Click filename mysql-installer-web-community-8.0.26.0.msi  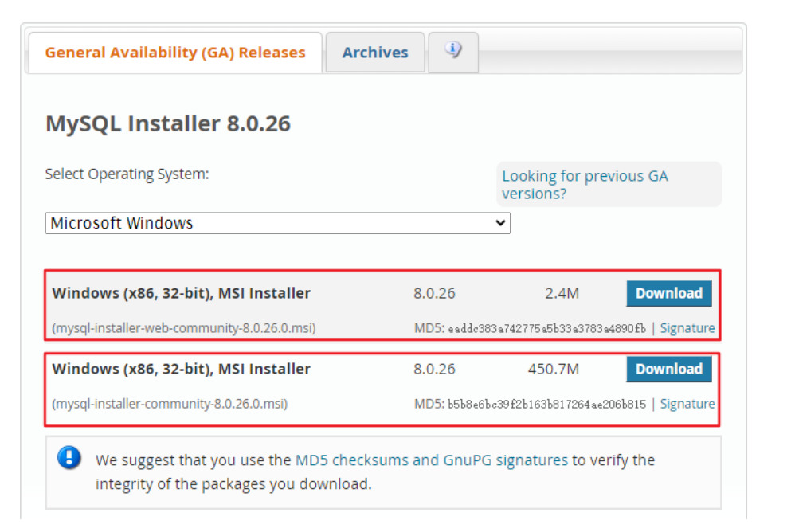(184, 328)
